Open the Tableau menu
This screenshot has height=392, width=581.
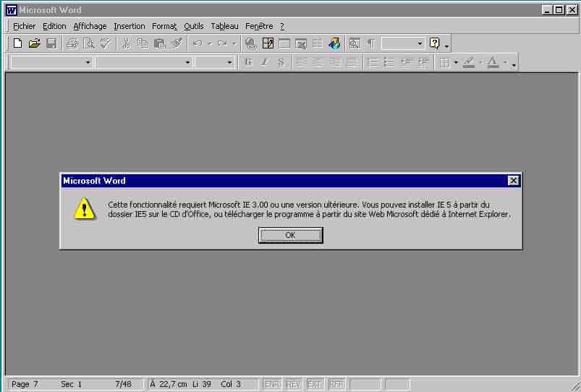pos(224,26)
